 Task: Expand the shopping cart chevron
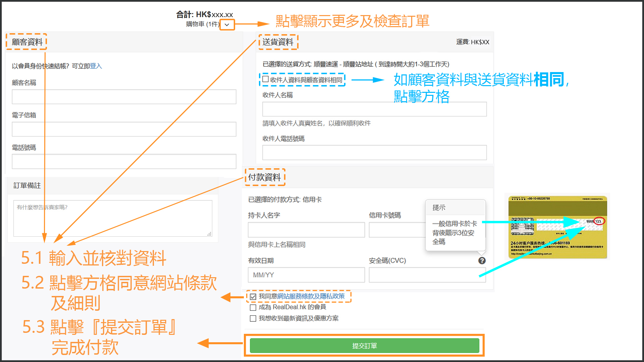[x=227, y=25]
